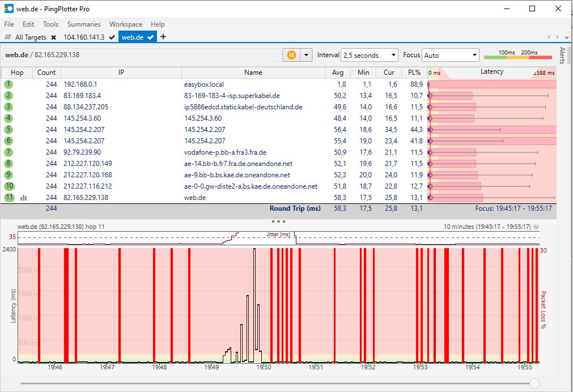Open the Tools menu
The width and height of the screenshot is (573, 392).
coord(50,24)
